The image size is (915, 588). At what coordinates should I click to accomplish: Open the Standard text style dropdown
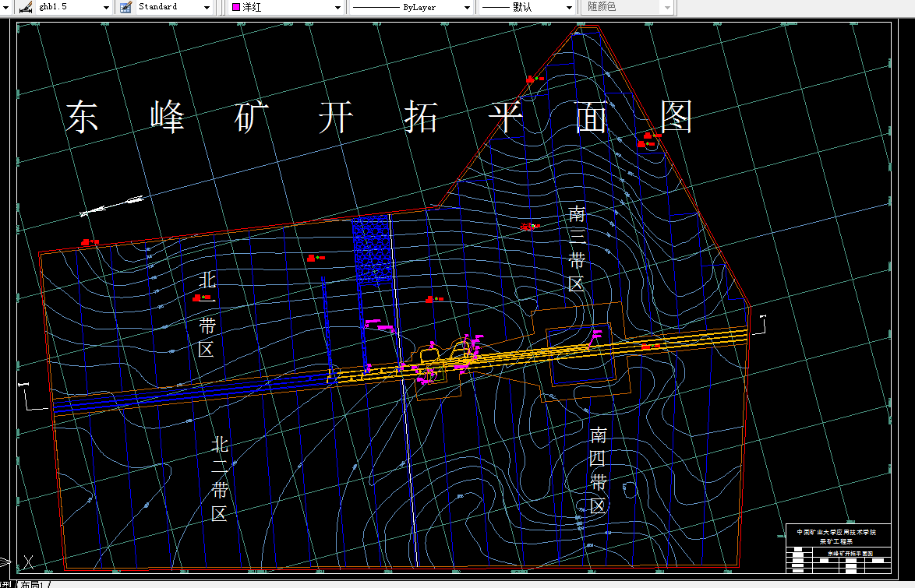206,8
